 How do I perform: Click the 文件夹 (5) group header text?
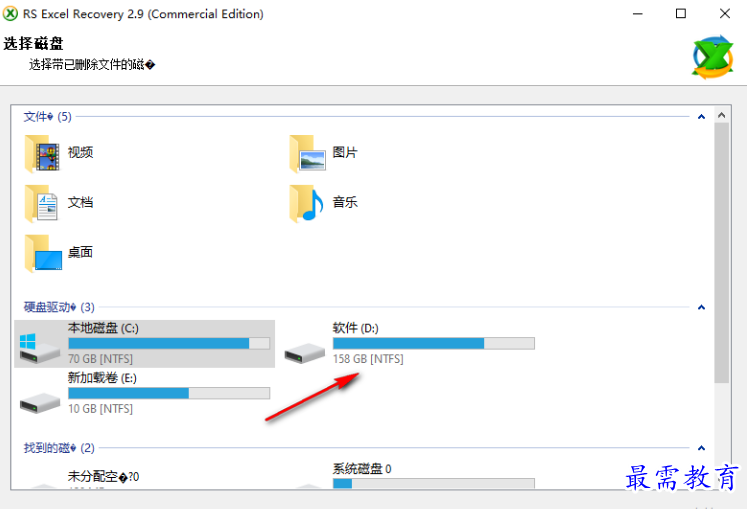coord(48,117)
